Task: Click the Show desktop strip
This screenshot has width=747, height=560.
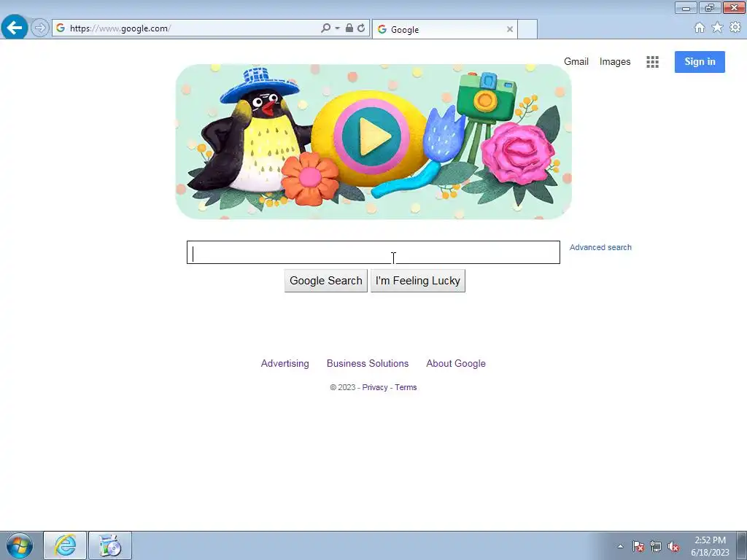Action: point(742,545)
